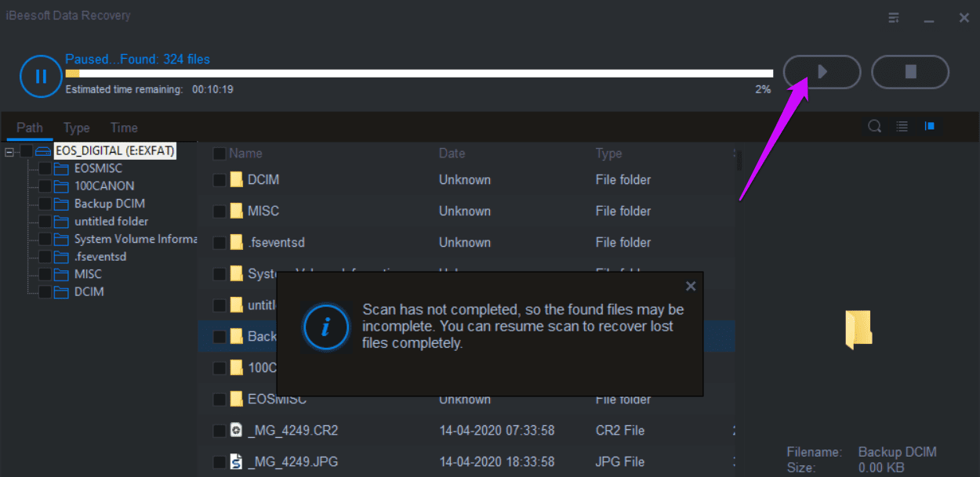The image size is (980, 477).
Task: Click the scan progress bar
Action: click(419, 74)
